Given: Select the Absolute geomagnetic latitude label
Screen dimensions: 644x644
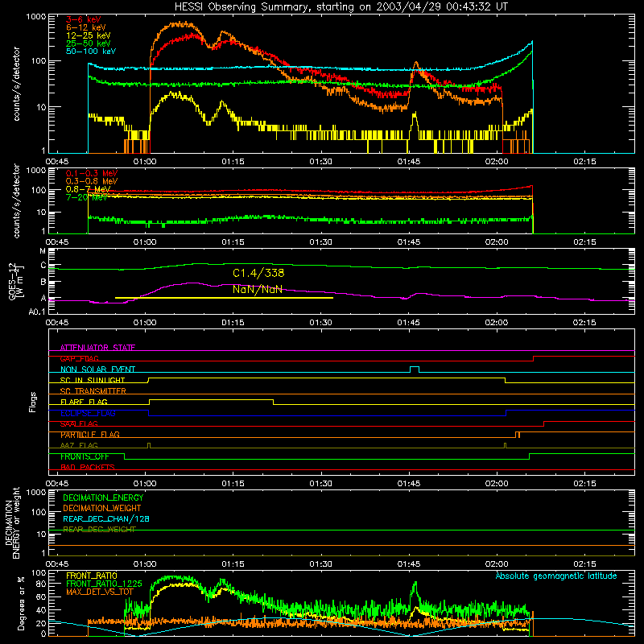Looking at the screenshot, I should [x=556, y=576].
